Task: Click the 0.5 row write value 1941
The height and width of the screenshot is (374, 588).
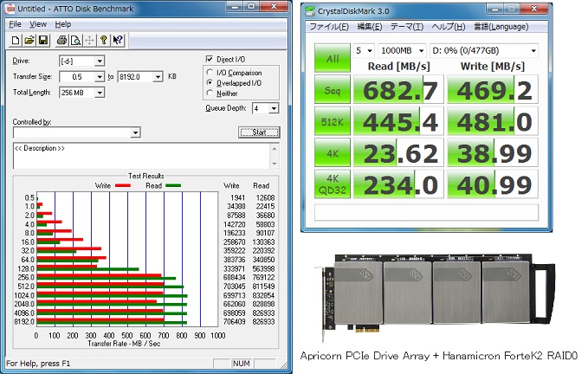Action: click(238, 197)
